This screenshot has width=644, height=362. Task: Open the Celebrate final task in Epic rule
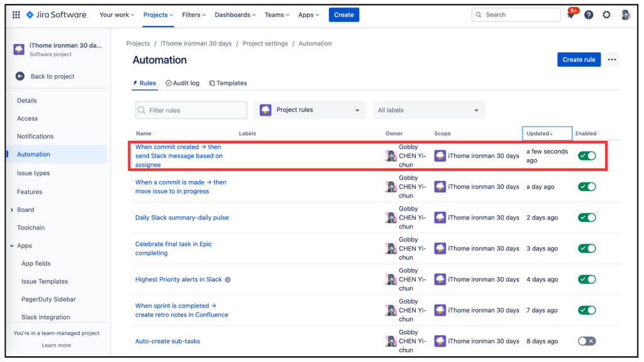174,248
